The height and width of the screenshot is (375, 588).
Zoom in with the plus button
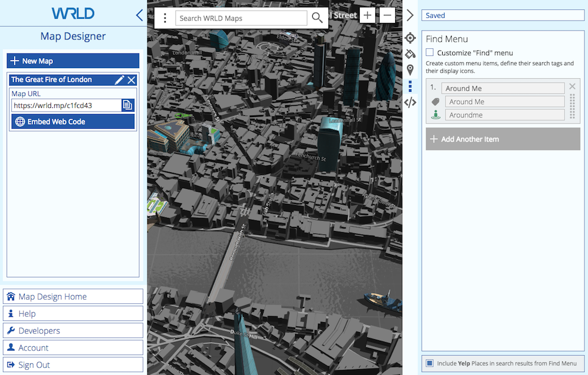pyautogui.click(x=367, y=15)
